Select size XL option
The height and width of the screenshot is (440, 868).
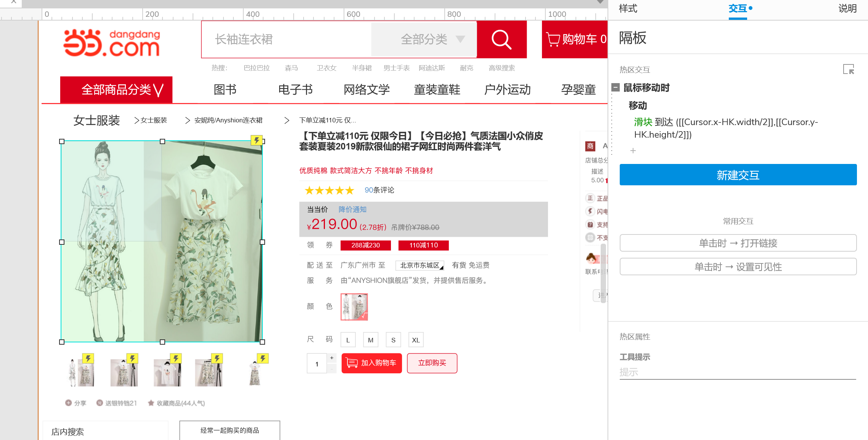[416, 340]
